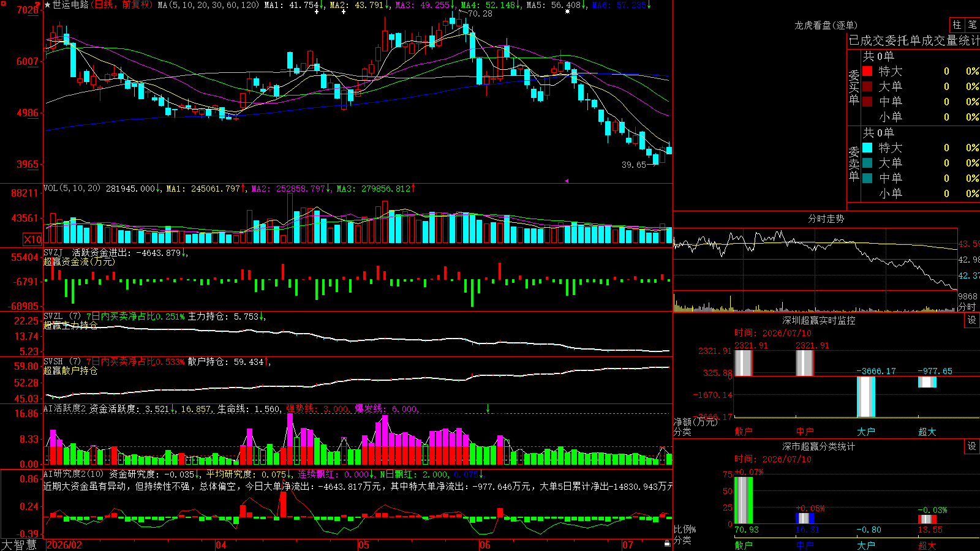
Task: Switch 龙虎看盘 to 柱 view
Action: click(x=957, y=25)
